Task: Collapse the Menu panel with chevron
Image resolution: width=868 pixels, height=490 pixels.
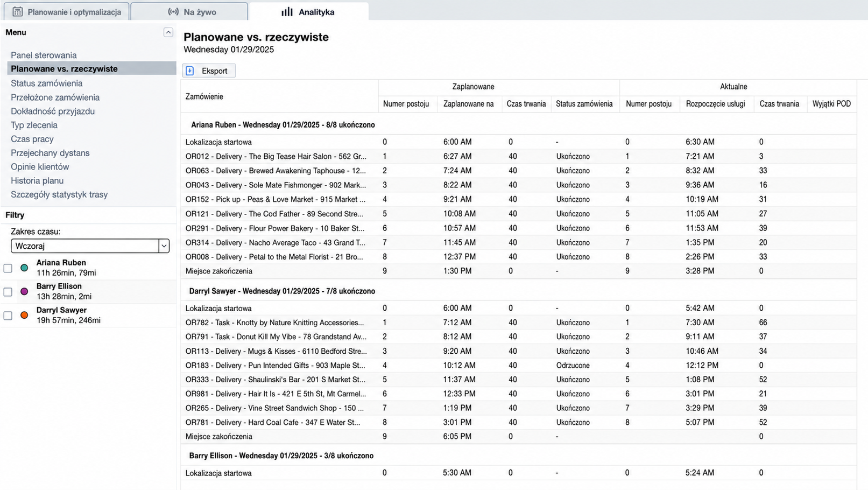Action: pos(168,32)
